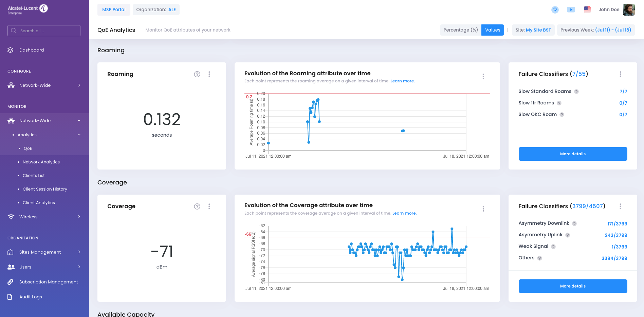Click the Alcatel-Lucent Enterprise logo
Viewport: 644px width, 317px height.
coord(28,9)
